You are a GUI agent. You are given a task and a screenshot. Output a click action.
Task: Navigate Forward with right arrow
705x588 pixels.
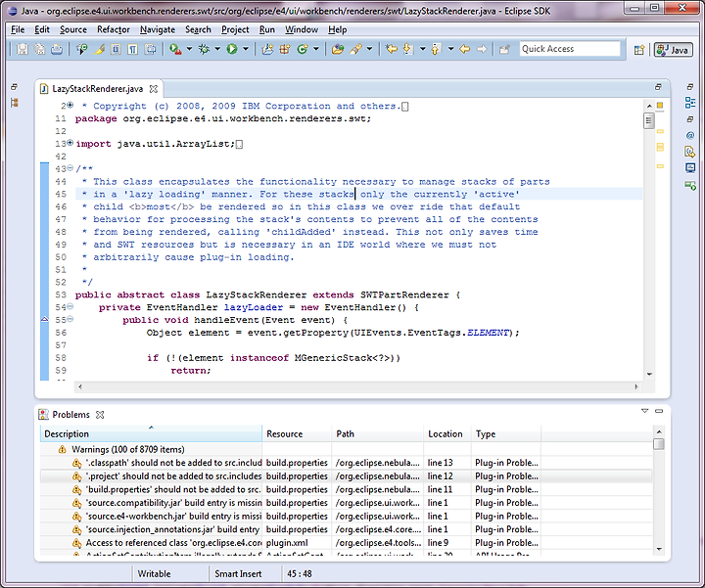point(482,49)
